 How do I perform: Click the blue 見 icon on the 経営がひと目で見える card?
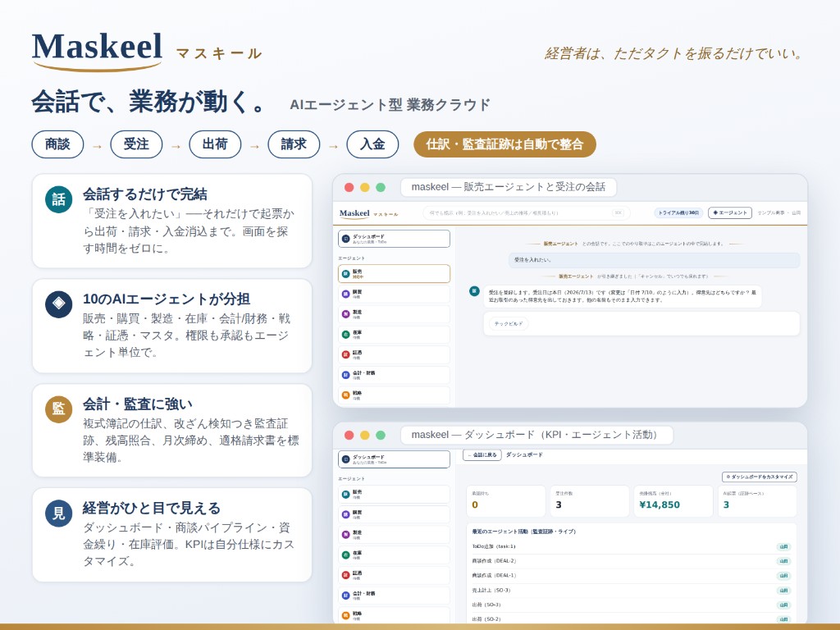click(59, 514)
